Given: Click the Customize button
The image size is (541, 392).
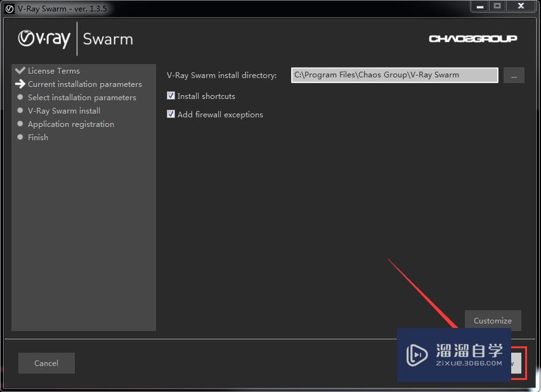Looking at the screenshot, I should pos(493,320).
